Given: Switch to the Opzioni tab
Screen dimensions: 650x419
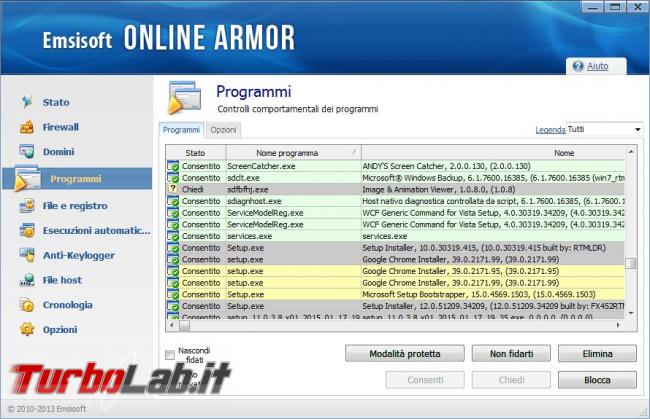Looking at the screenshot, I should coord(223,130).
